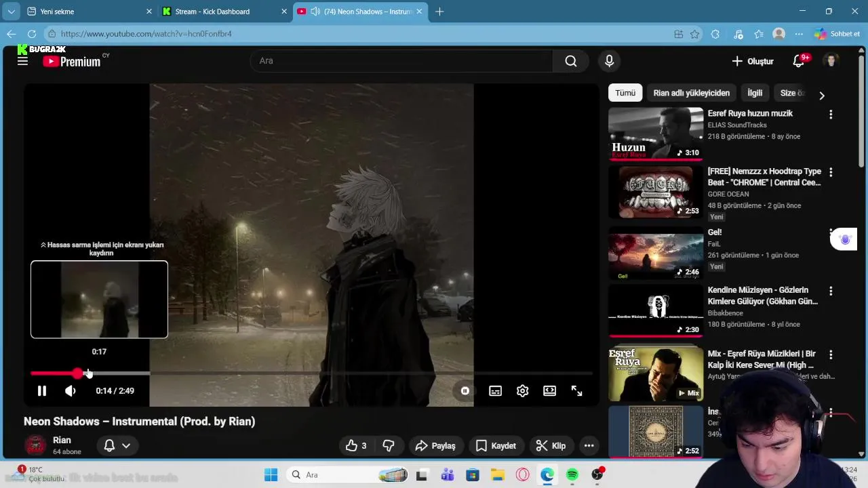Open the notifications bell with 9+ badge
Screen dimensions: 868x488
pos(799,61)
